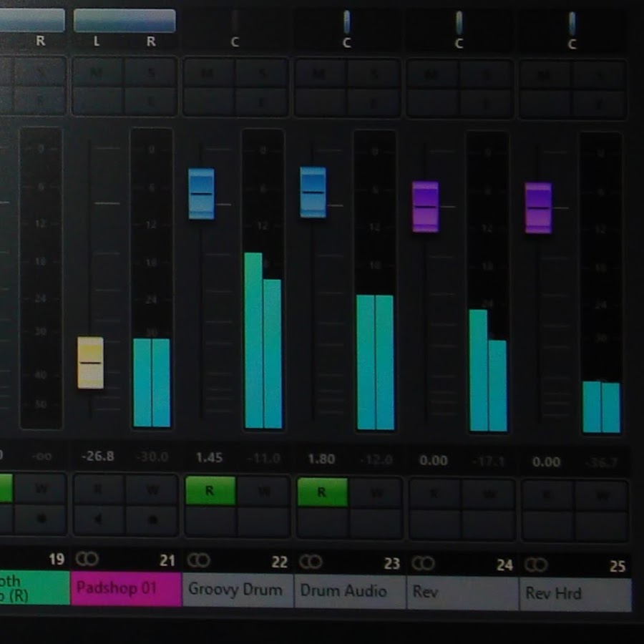Click the blue Groovy Drum volume fader

tap(201, 193)
